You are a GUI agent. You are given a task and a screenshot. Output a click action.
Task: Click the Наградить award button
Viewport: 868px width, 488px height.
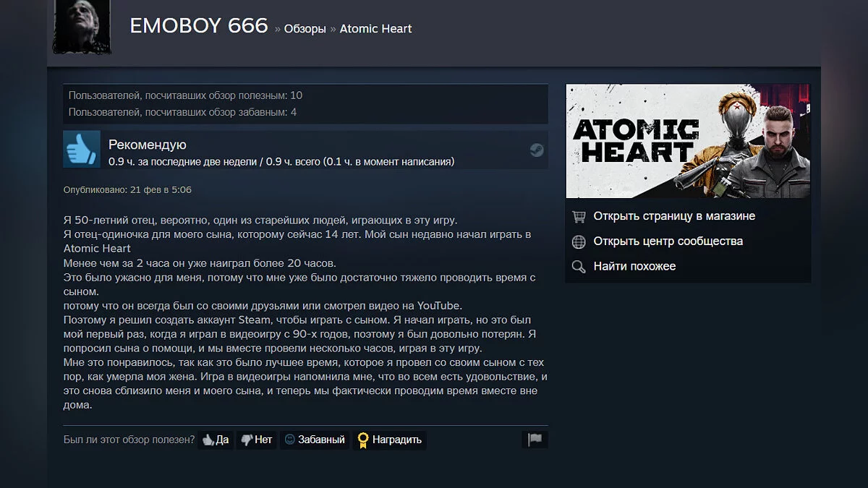[389, 440]
